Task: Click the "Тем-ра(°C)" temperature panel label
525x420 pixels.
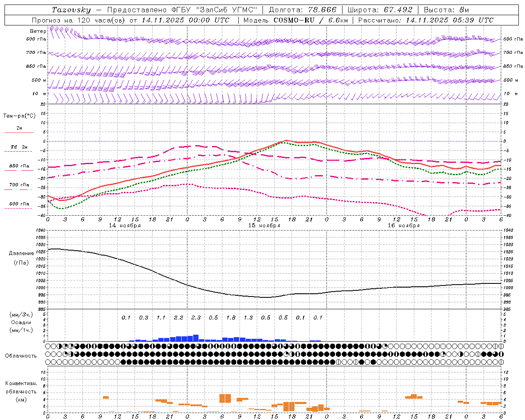Action: pyautogui.click(x=19, y=116)
